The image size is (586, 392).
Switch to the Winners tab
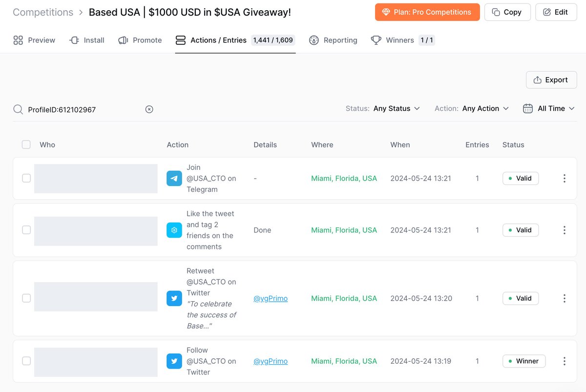[403, 40]
